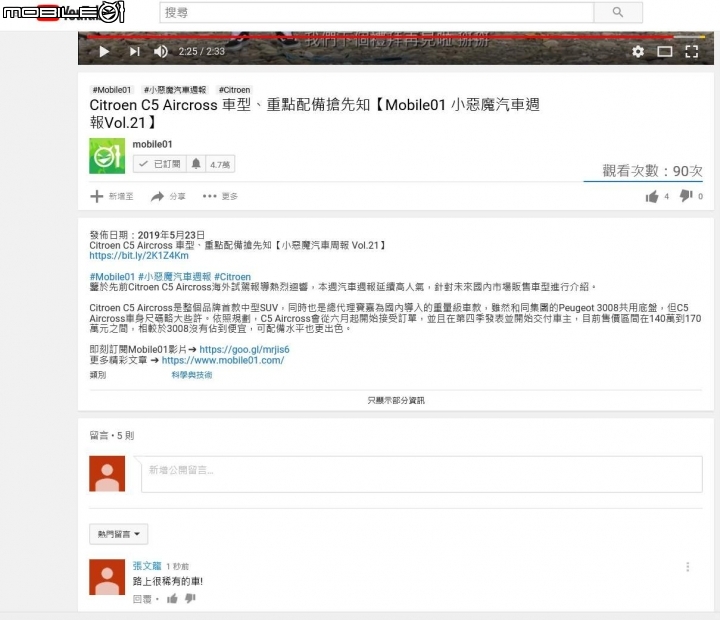This screenshot has height=620, width=720.
Task: Click the 觀看次數：90次 view count
Action: (652, 171)
